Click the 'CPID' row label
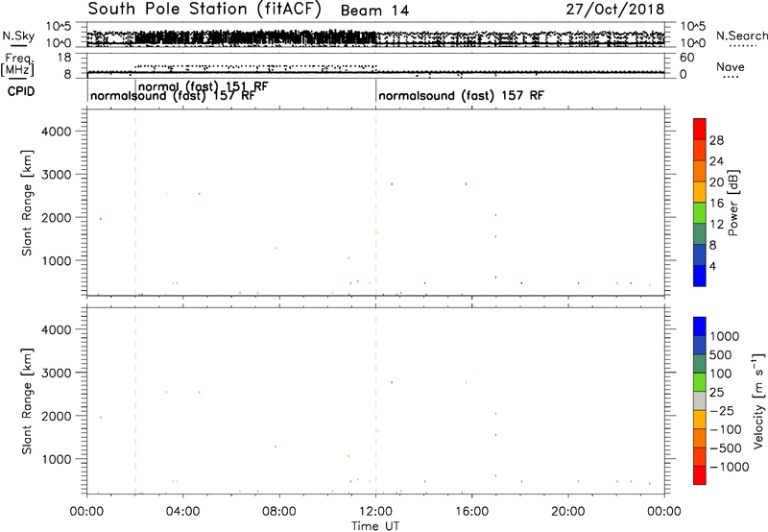This screenshot has height=532, width=768. [21, 91]
